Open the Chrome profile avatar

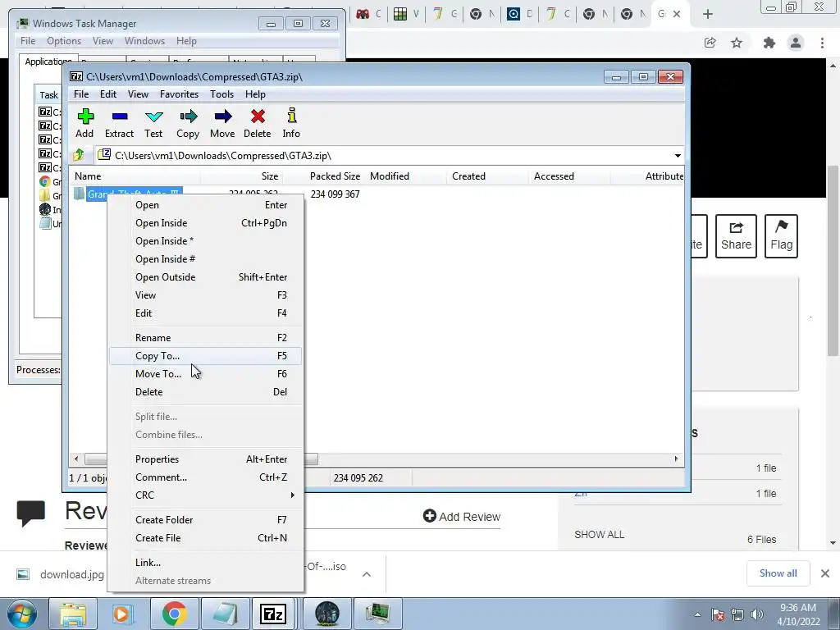[796, 43]
